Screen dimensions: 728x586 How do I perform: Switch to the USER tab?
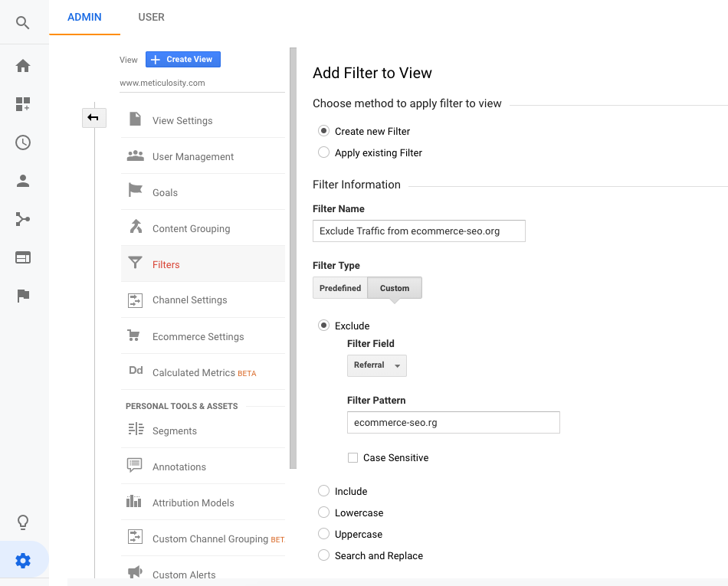pyautogui.click(x=151, y=17)
